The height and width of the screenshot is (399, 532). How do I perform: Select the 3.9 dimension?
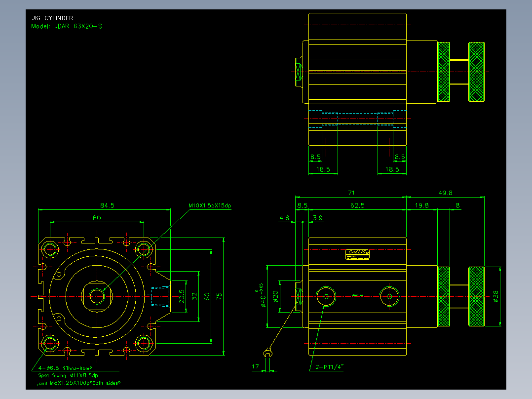(x=318, y=218)
